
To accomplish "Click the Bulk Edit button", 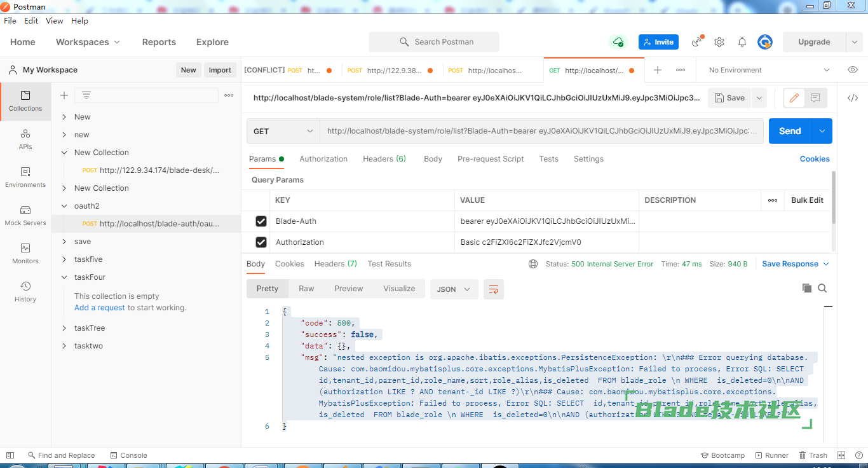I will (807, 200).
